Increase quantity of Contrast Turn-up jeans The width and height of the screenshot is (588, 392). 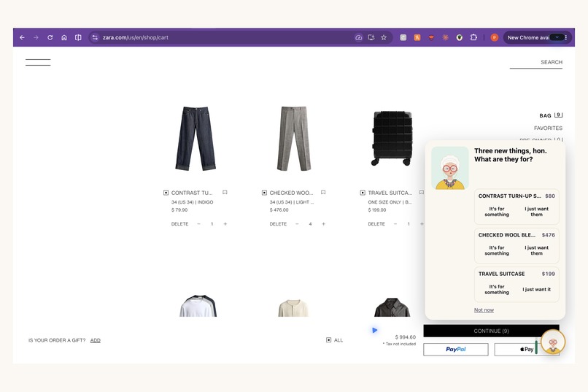[x=225, y=224]
